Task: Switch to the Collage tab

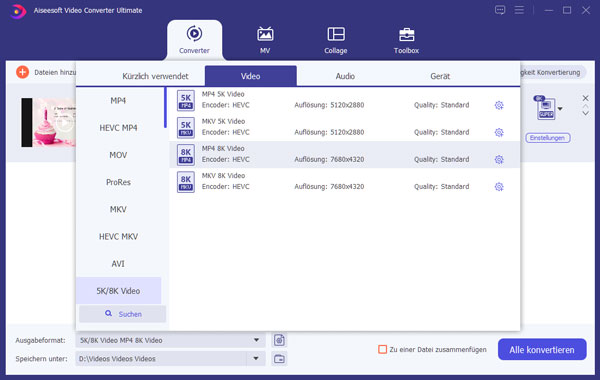Action: [336, 40]
